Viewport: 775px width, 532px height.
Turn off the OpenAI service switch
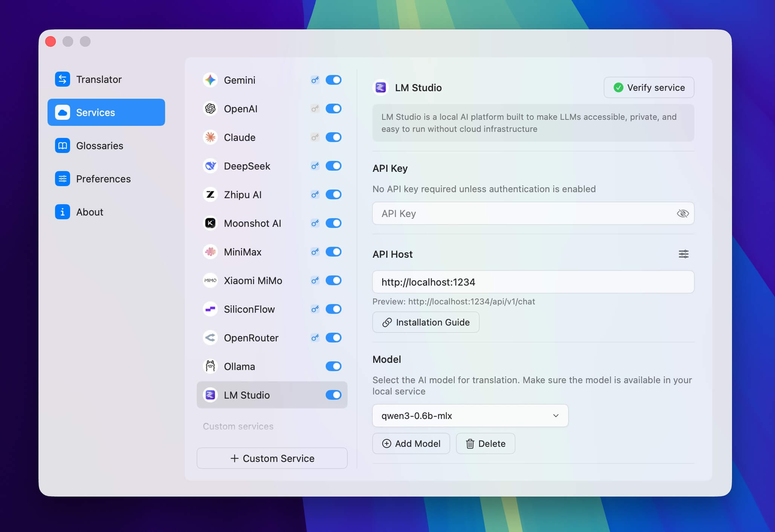pos(334,109)
